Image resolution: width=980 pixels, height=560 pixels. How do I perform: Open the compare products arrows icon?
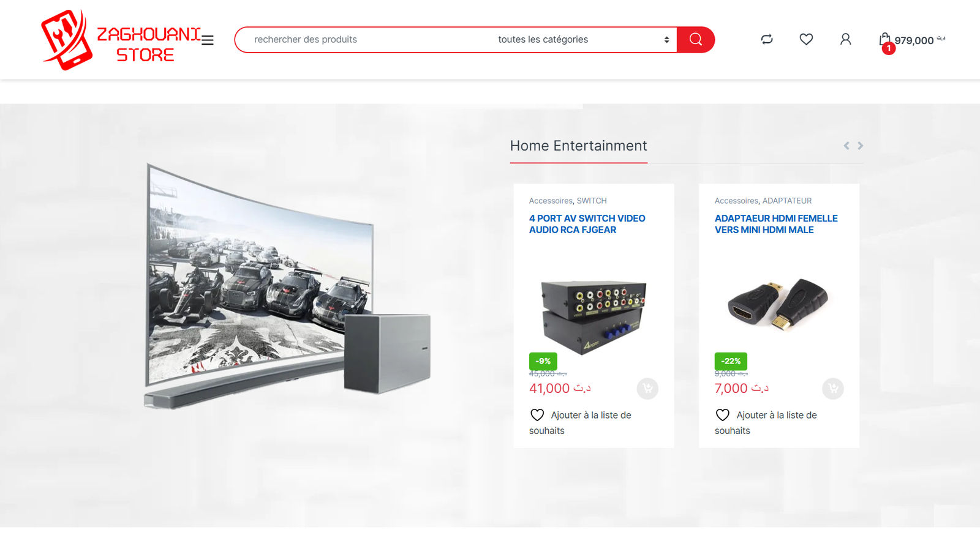click(767, 40)
